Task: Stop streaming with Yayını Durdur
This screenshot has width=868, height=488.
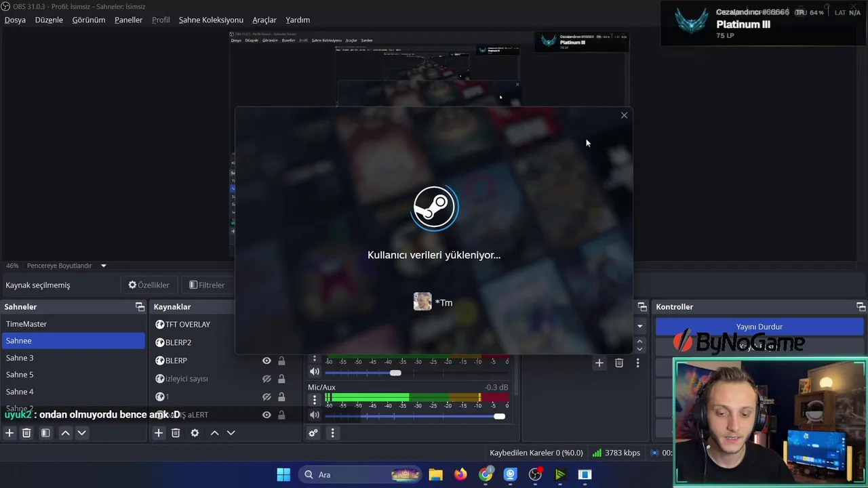Action: click(x=759, y=327)
